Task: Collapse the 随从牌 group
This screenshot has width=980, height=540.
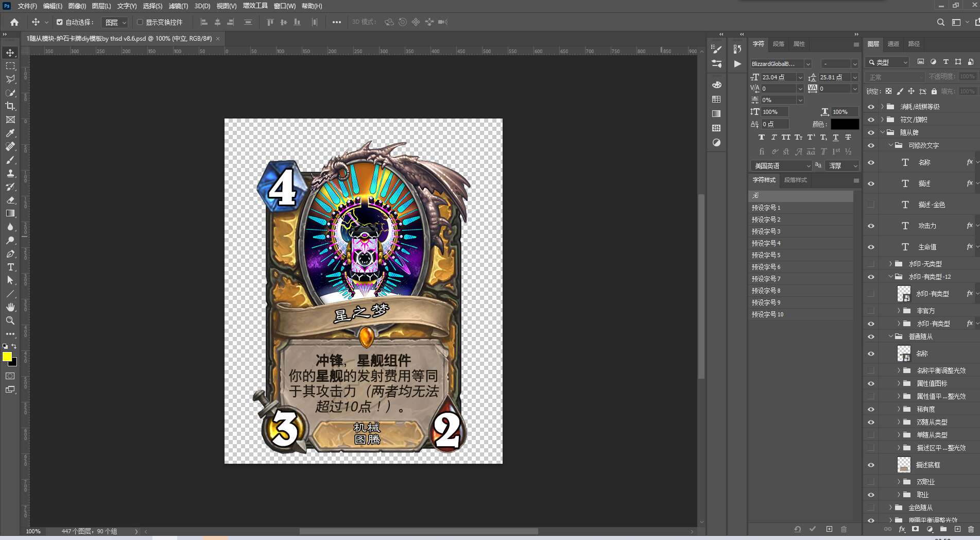Action: pyautogui.click(x=882, y=132)
